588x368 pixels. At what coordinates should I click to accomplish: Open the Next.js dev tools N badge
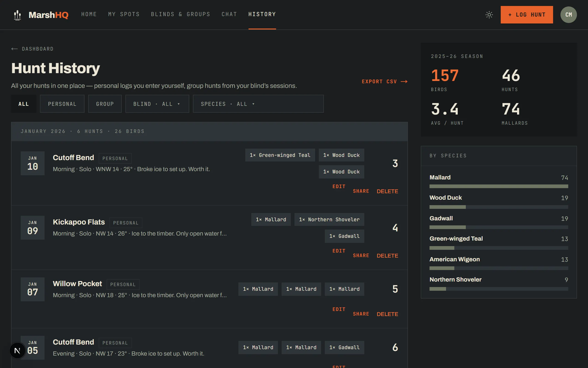[17, 351]
